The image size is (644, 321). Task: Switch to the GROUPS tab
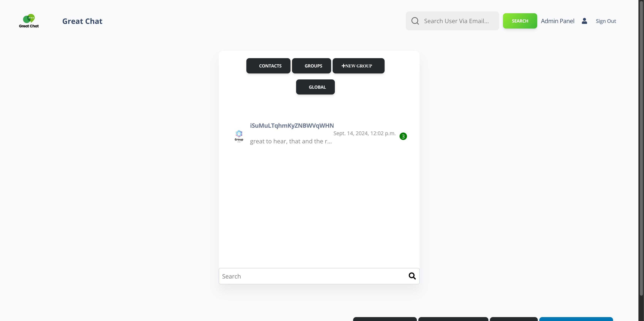(x=312, y=66)
